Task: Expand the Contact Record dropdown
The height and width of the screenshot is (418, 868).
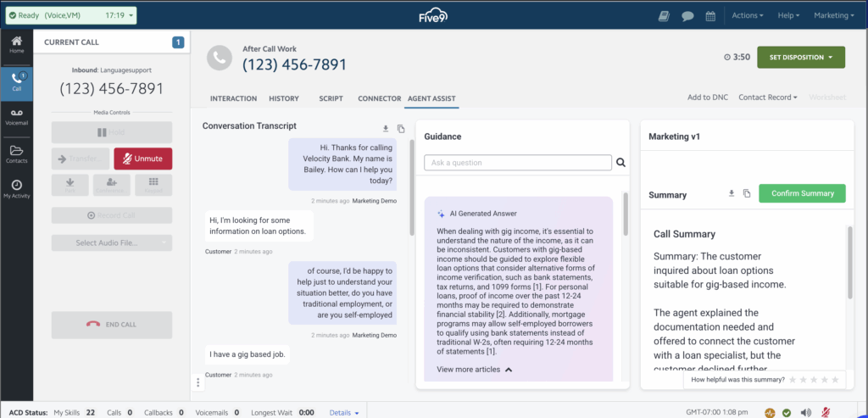Action: 768,98
